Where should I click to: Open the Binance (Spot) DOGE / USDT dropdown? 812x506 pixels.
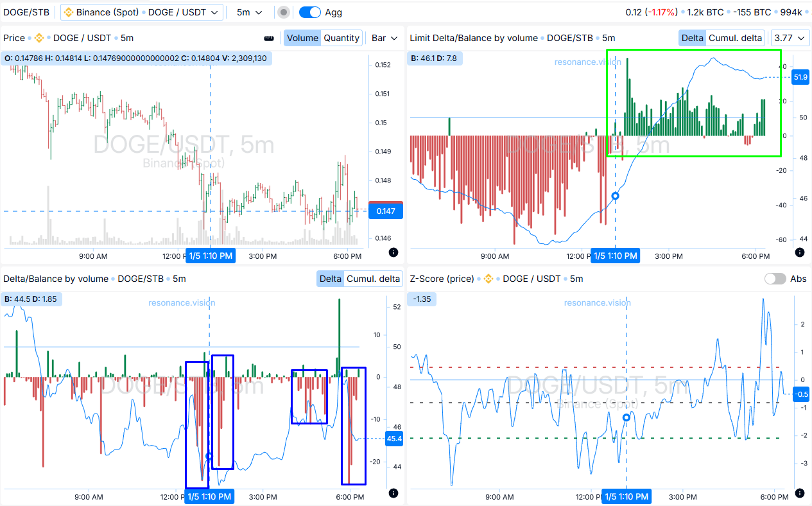point(142,12)
